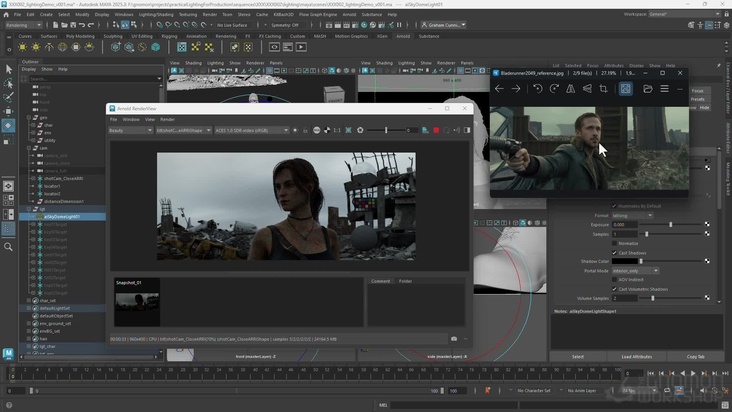Image resolution: width=732 pixels, height=412 pixels.
Task: Click the red stop render button
Action: click(435, 130)
